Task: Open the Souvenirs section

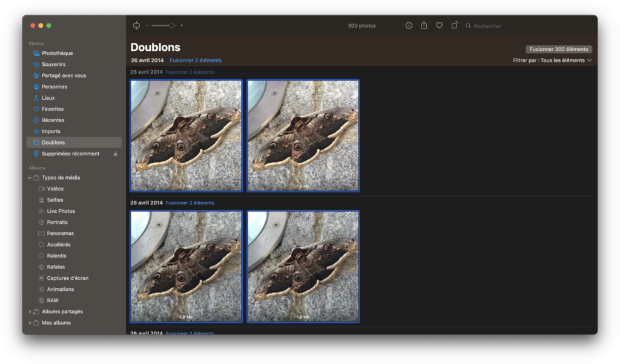Action: (74, 64)
